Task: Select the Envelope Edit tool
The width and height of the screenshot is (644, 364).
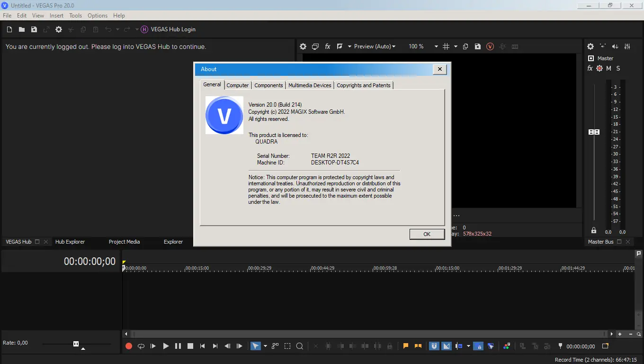Action: [275, 346]
